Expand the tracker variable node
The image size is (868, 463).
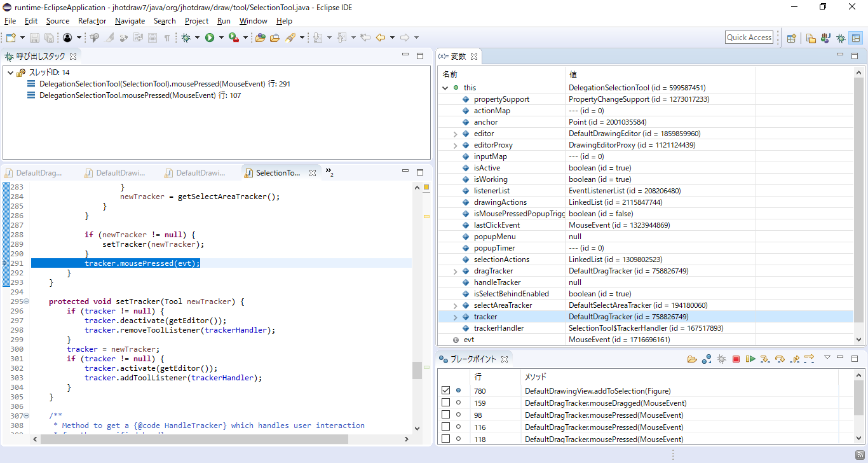tap(455, 317)
